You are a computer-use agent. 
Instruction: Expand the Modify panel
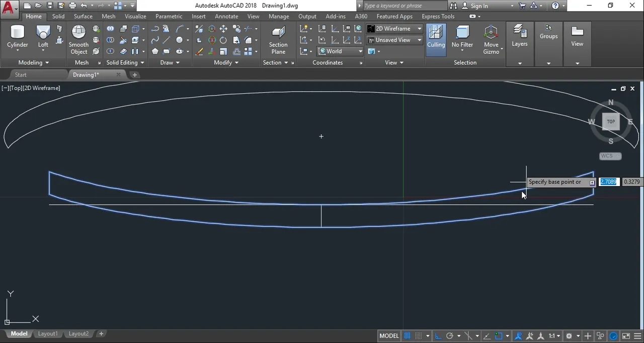[x=226, y=62]
